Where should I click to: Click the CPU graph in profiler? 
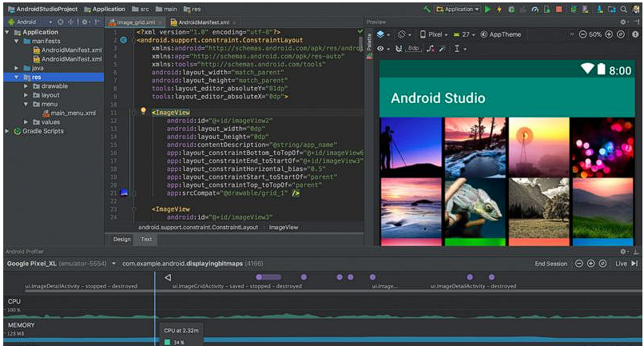[x=322, y=308]
